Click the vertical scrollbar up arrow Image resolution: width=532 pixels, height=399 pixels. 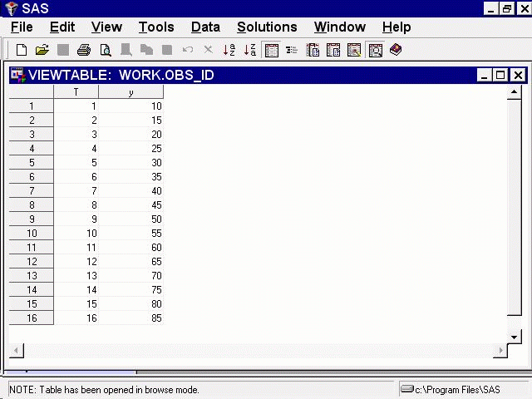coord(514,92)
